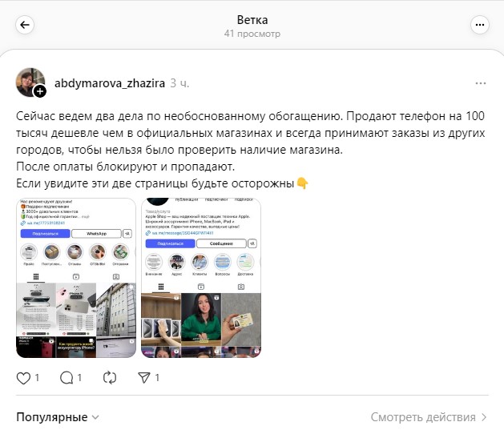
Task: Click the profile avatar photo
Action: pyautogui.click(x=30, y=82)
